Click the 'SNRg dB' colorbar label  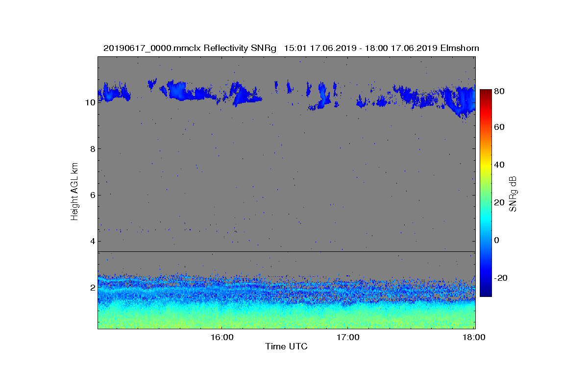[x=513, y=194]
